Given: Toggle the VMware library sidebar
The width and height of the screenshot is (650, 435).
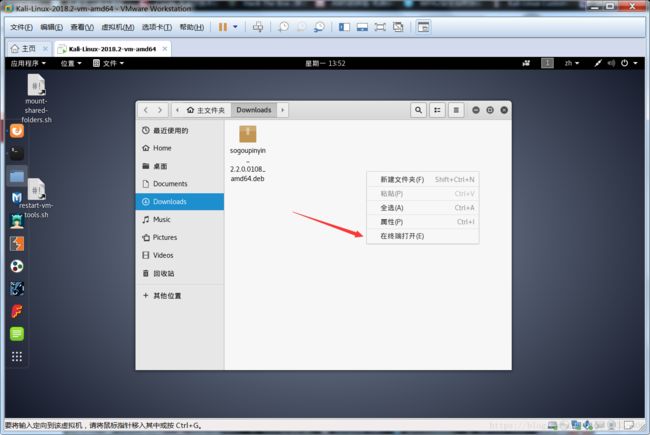Looking at the screenshot, I should click(x=344, y=27).
